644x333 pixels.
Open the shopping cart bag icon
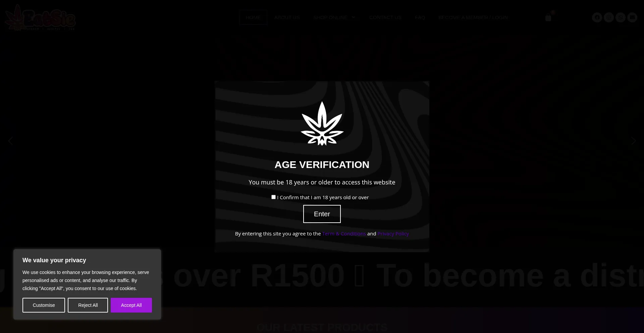548,18
